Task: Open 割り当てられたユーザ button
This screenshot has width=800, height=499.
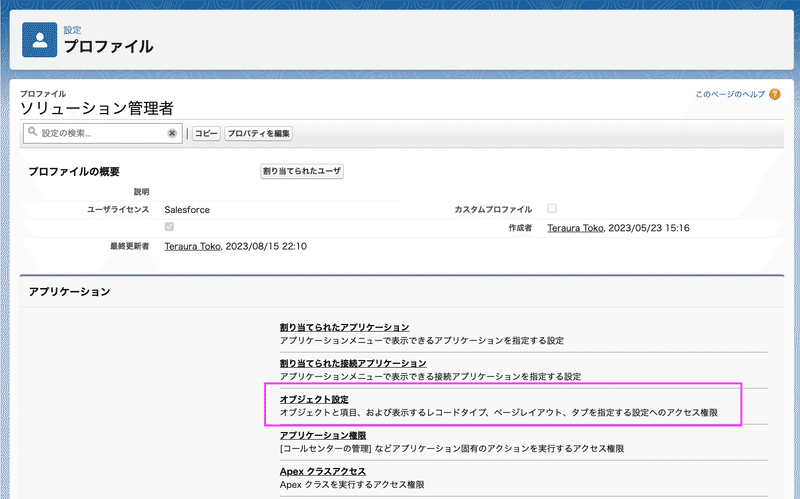Action: (x=302, y=171)
